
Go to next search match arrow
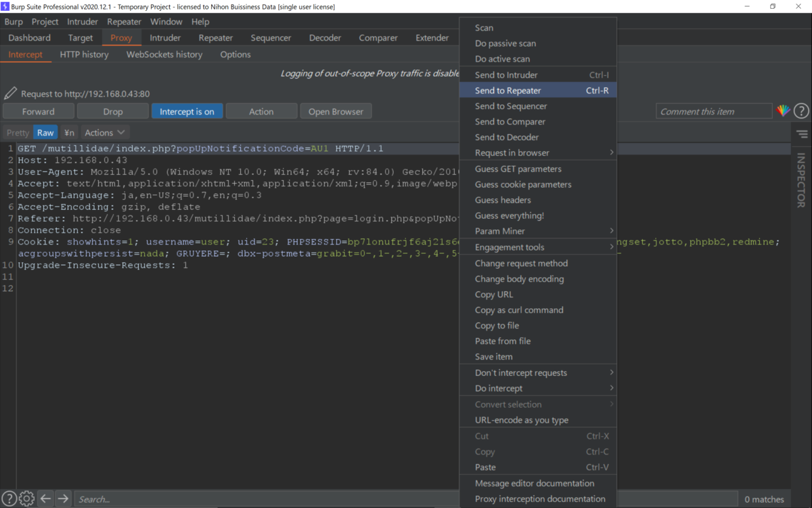(63, 499)
